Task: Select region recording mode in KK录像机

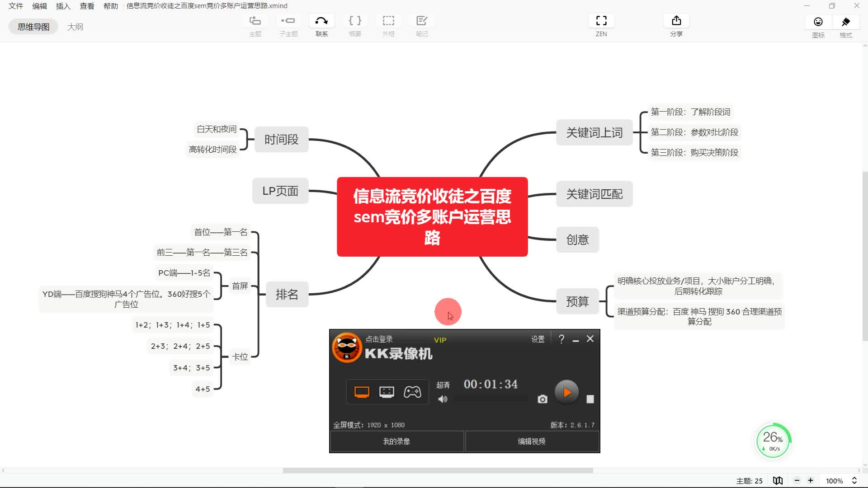Action: pos(387,392)
